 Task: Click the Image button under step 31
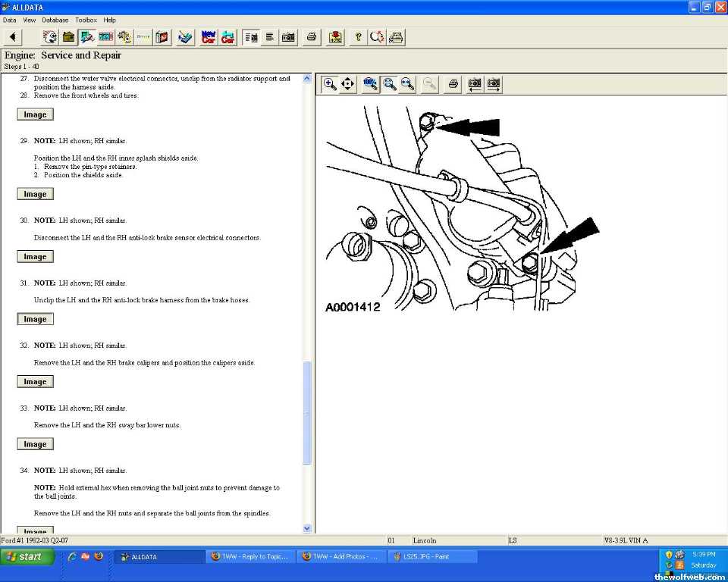click(35, 320)
